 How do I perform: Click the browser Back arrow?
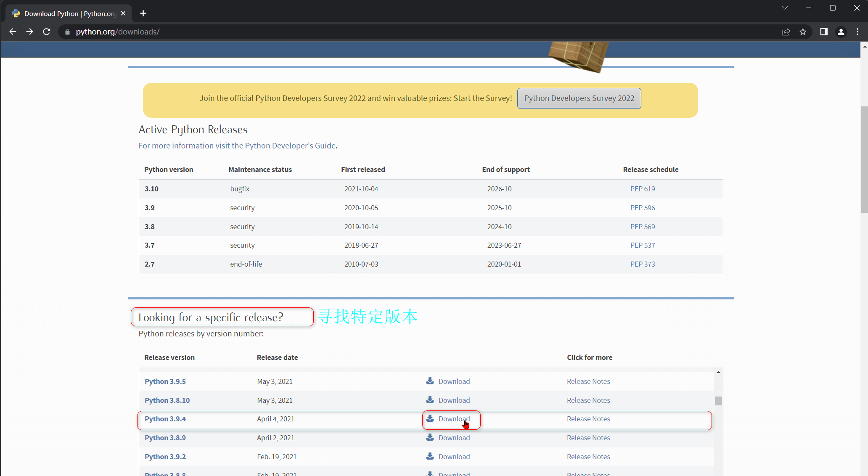tap(13, 32)
